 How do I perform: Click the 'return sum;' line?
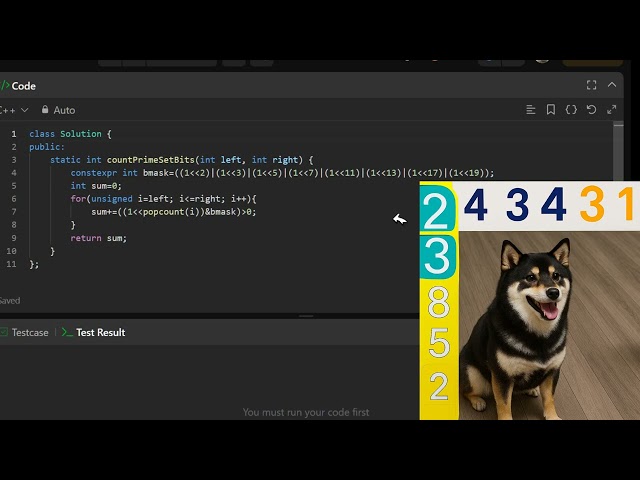(x=98, y=238)
